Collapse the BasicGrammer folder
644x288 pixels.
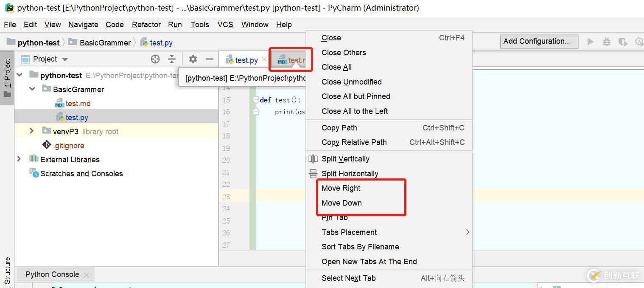pyautogui.click(x=32, y=89)
